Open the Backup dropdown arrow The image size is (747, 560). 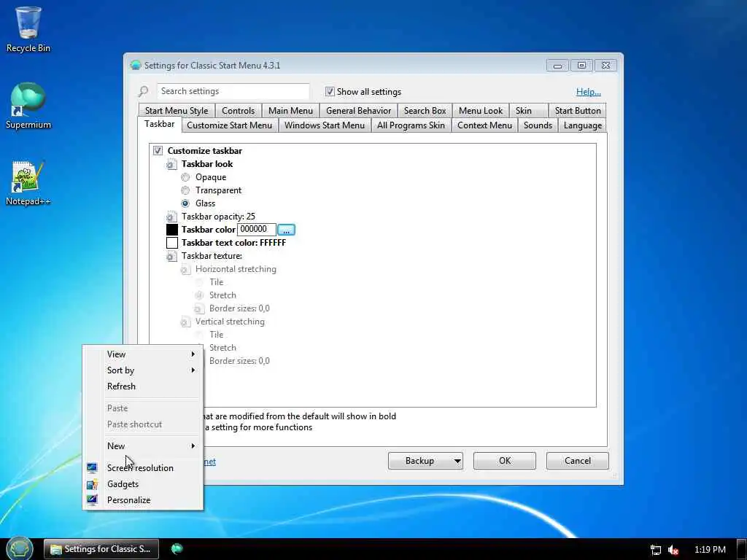tap(457, 461)
